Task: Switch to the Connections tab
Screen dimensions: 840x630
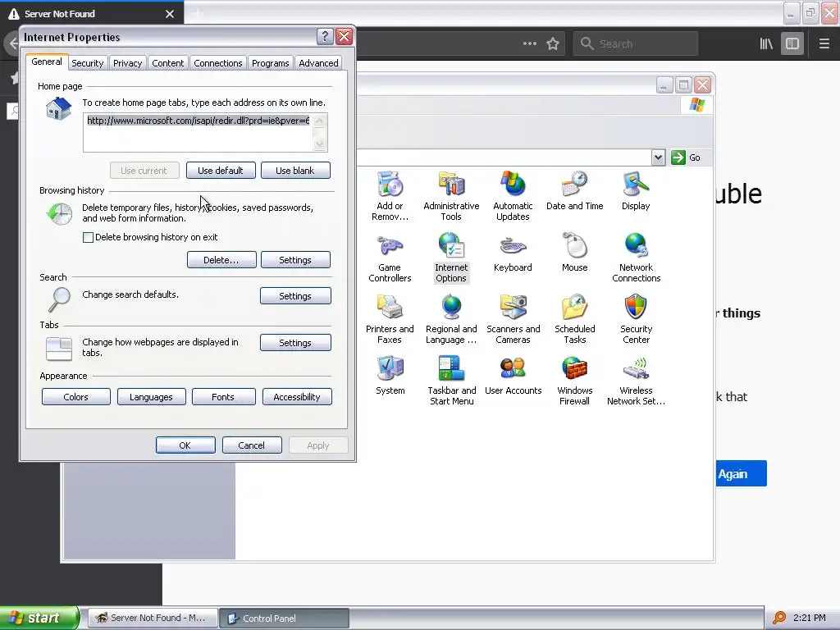Action: [x=218, y=63]
